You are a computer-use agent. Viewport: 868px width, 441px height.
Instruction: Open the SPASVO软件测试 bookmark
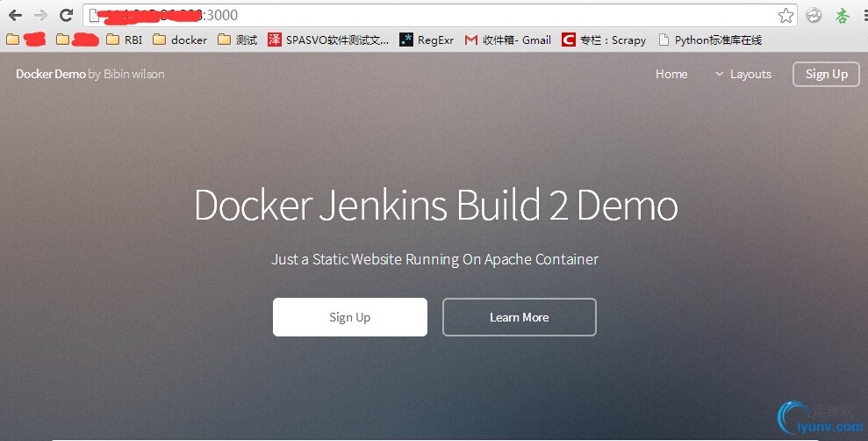[x=328, y=40]
